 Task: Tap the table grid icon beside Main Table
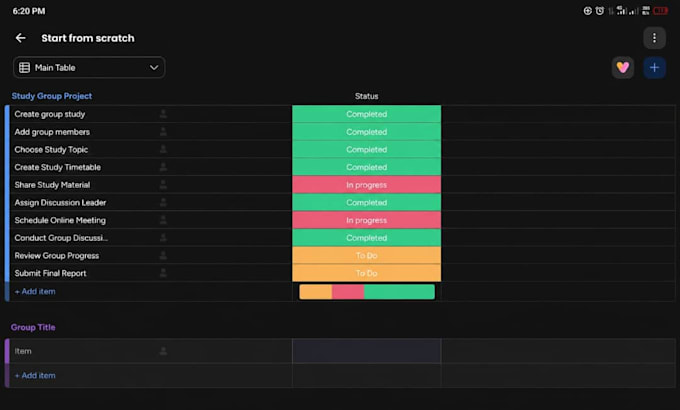click(24, 67)
